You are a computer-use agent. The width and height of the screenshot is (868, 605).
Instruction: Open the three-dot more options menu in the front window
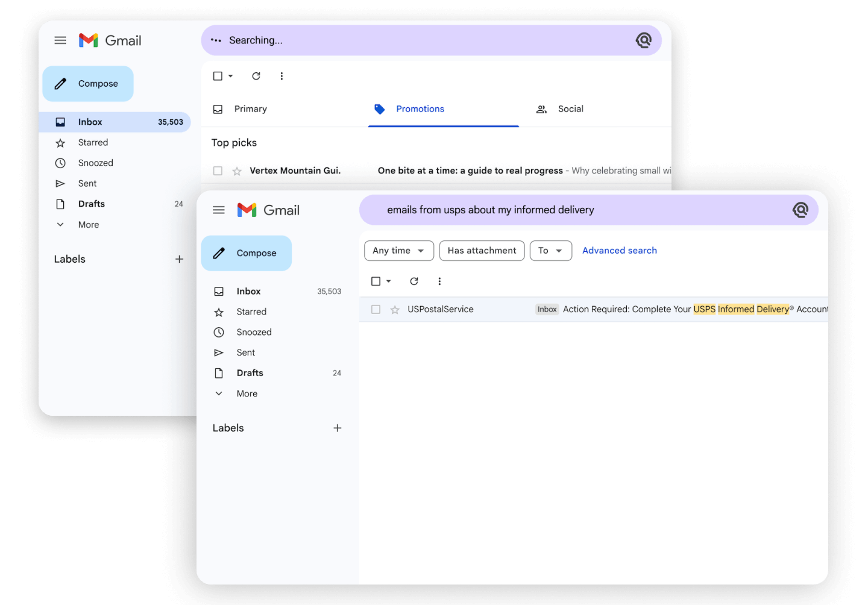click(x=439, y=281)
